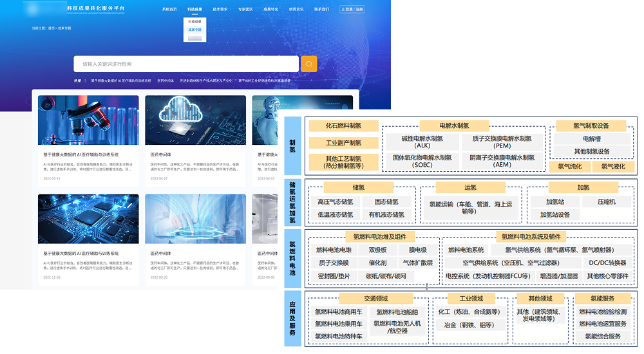The image size is (644, 354).
Task: Select 阴离子交换膜电解水制氢 (AEM)
Action: tap(502, 161)
